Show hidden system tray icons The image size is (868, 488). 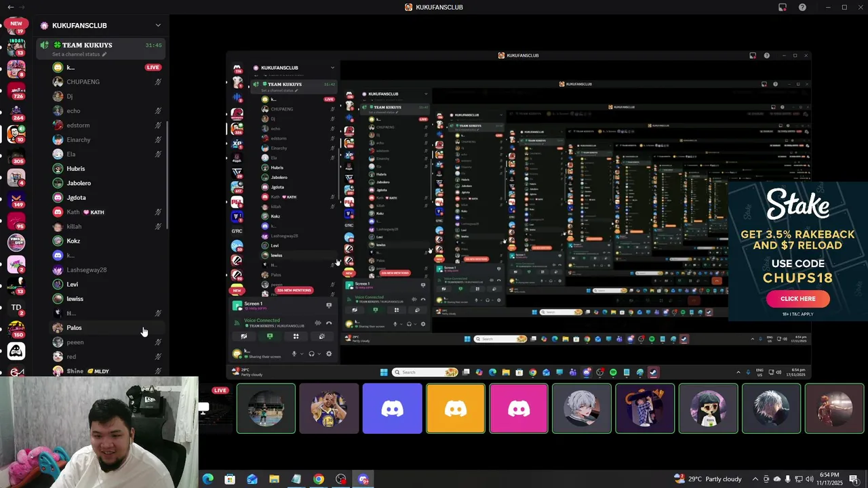[x=755, y=479]
